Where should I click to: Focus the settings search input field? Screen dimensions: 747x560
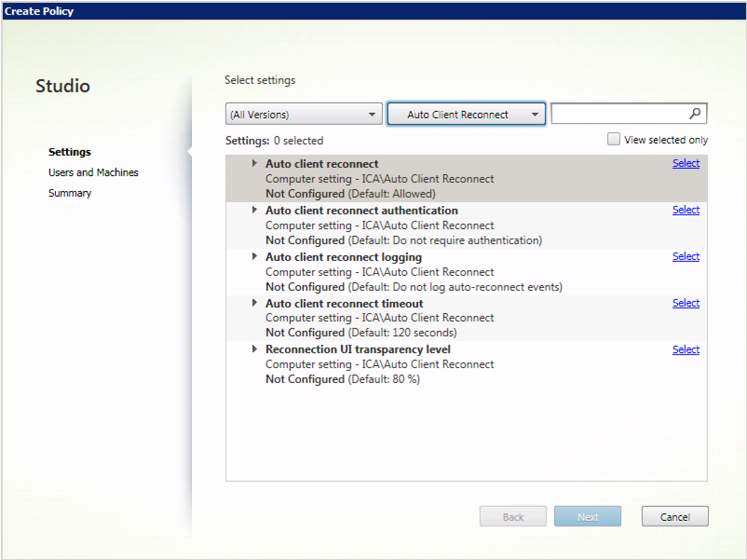click(x=618, y=114)
